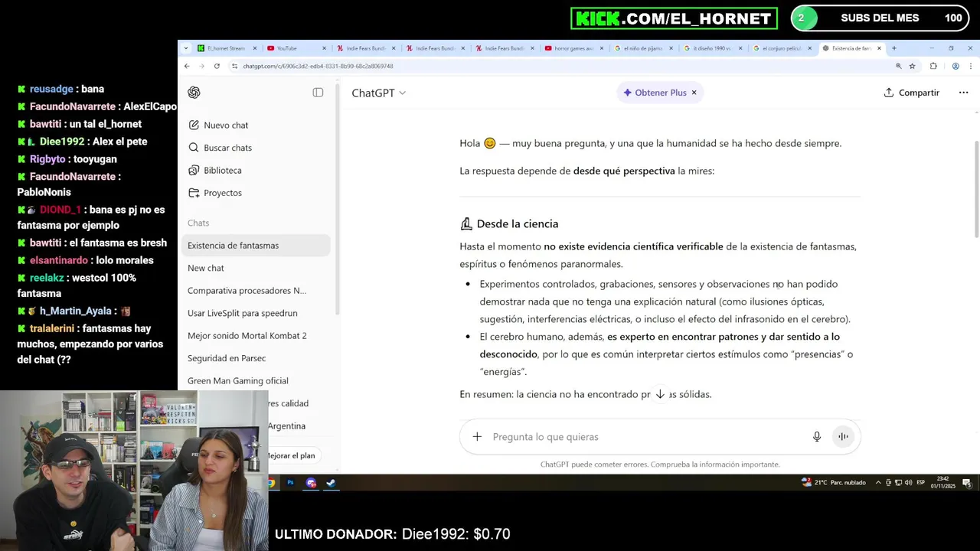Switch to the YouTube browser tab
This screenshot has width=980, height=551.
pyautogui.click(x=295, y=48)
